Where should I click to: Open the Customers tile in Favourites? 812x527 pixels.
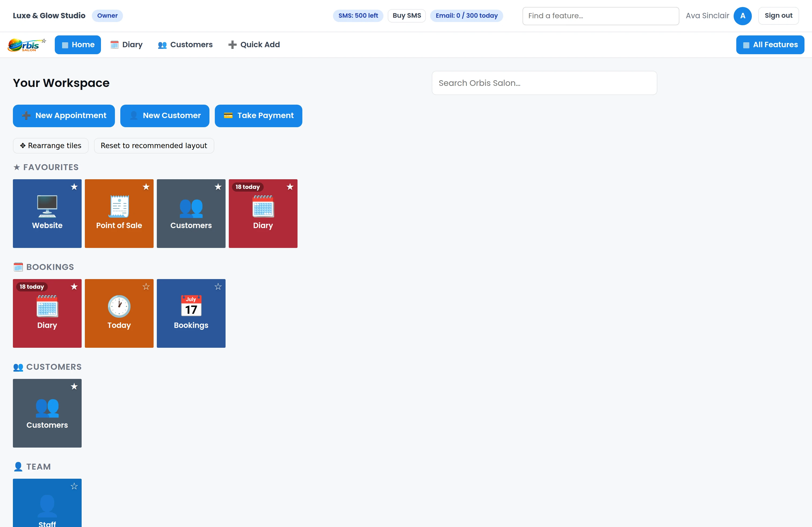(191, 213)
